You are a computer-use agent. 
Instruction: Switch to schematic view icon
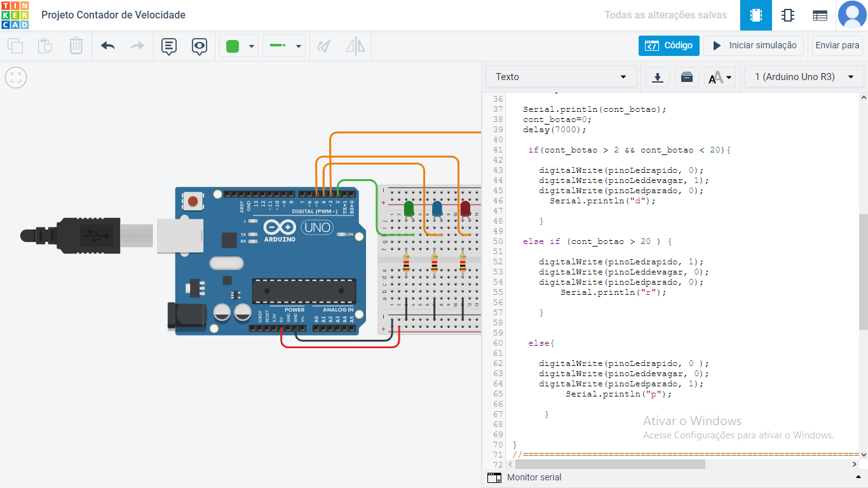pos(788,15)
